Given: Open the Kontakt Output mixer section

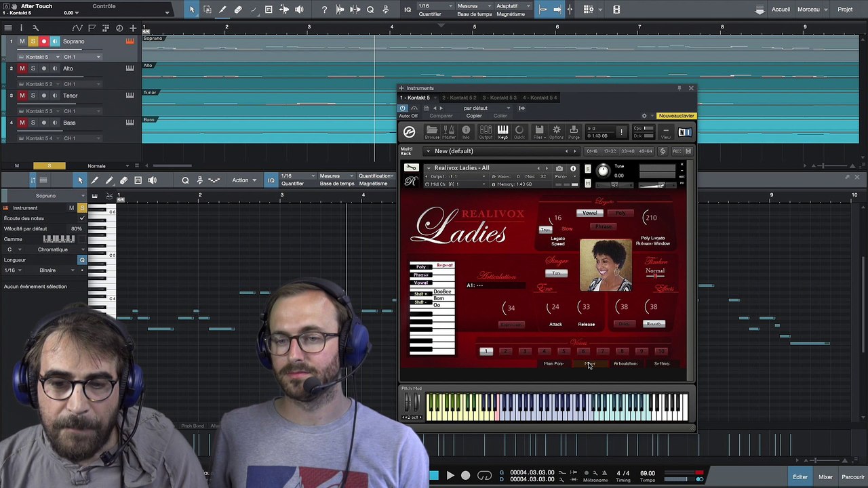Looking at the screenshot, I should pyautogui.click(x=486, y=131).
